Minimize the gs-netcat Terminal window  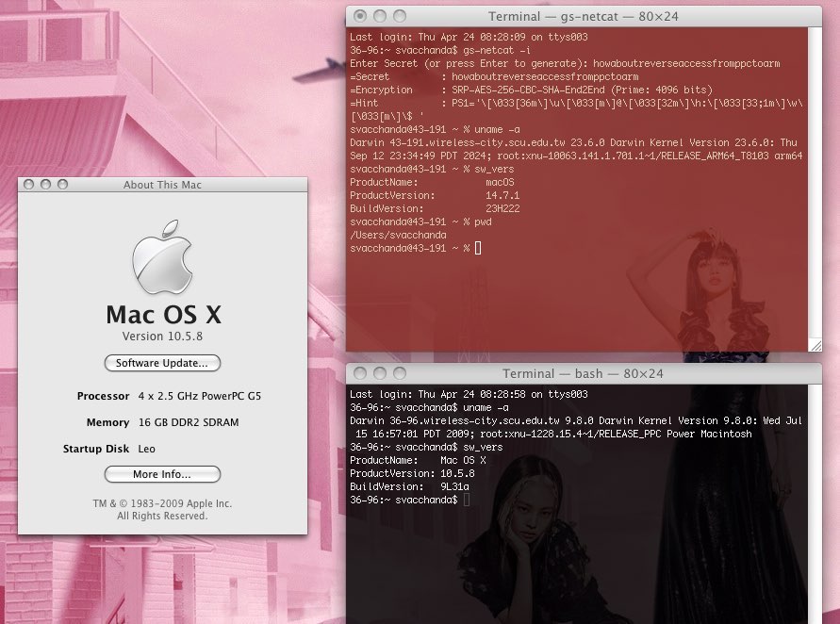point(380,16)
